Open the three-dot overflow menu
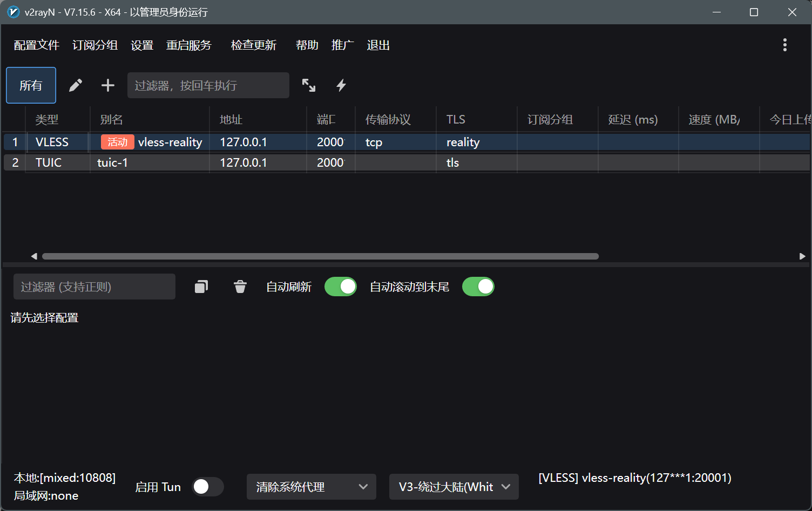Screen dimensions: 812x511 tap(784, 45)
